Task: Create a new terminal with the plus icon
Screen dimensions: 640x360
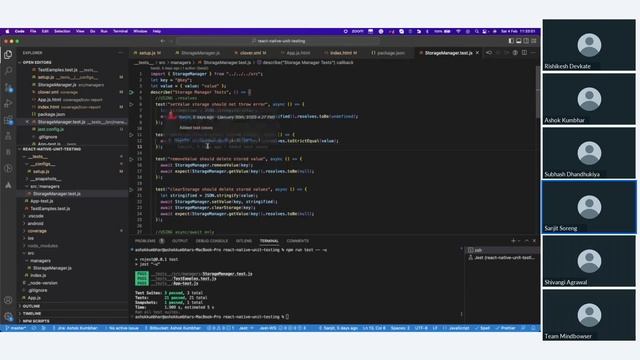Action: point(513,241)
